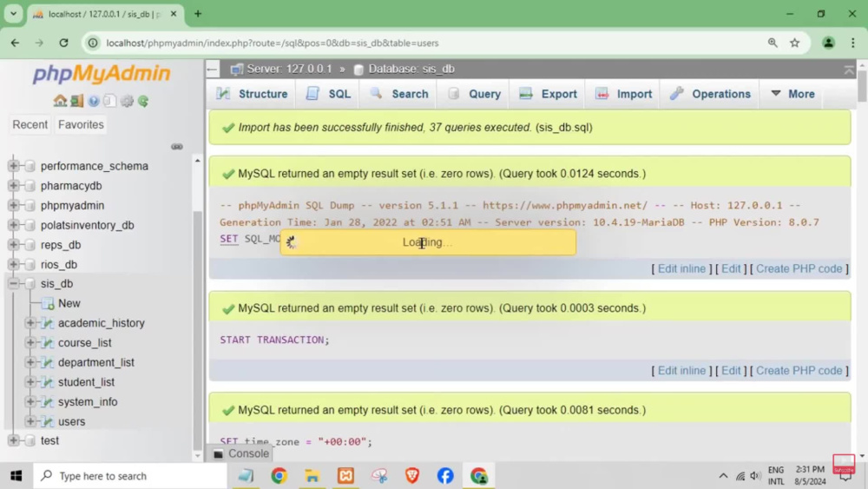Open phpMyAdmin documentation help icon
Image resolution: width=868 pixels, height=489 pixels.
(x=93, y=101)
